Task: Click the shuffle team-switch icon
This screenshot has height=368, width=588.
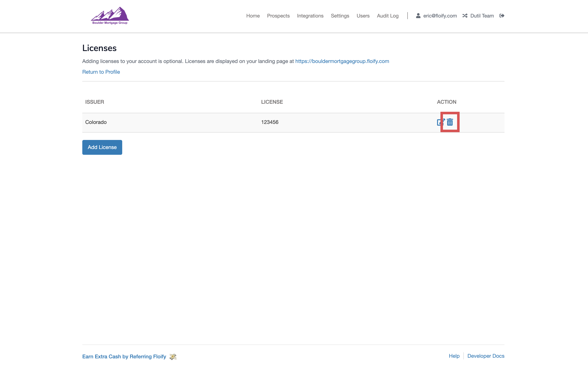Action: 465,16
